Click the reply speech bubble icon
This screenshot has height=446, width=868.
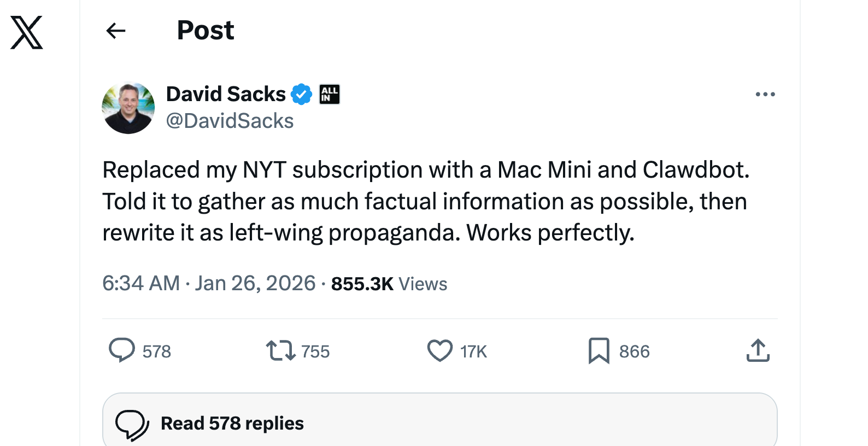tap(121, 350)
